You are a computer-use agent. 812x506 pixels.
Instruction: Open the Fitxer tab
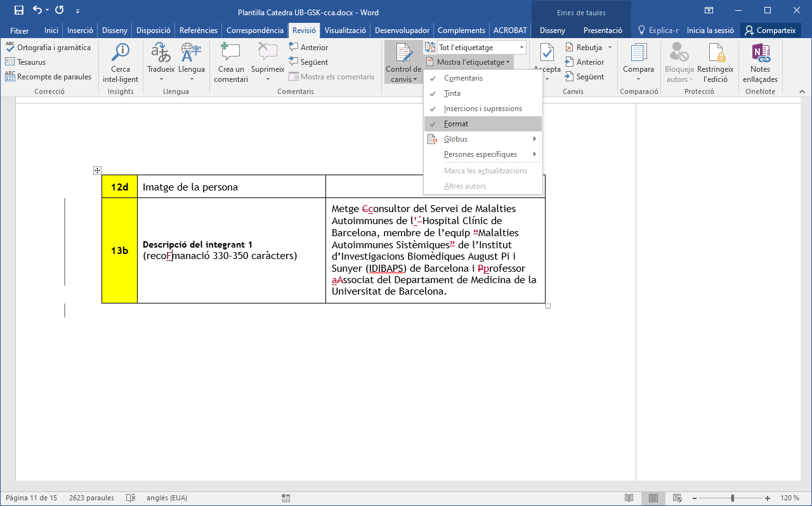pos(19,30)
